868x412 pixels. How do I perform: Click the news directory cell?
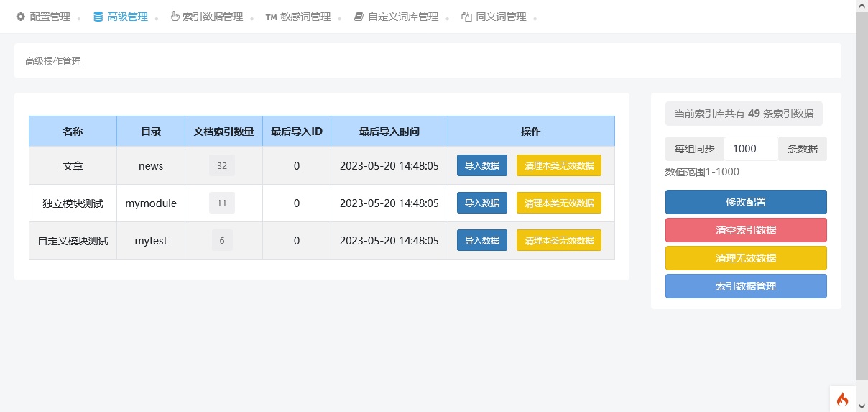(x=151, y=165)
